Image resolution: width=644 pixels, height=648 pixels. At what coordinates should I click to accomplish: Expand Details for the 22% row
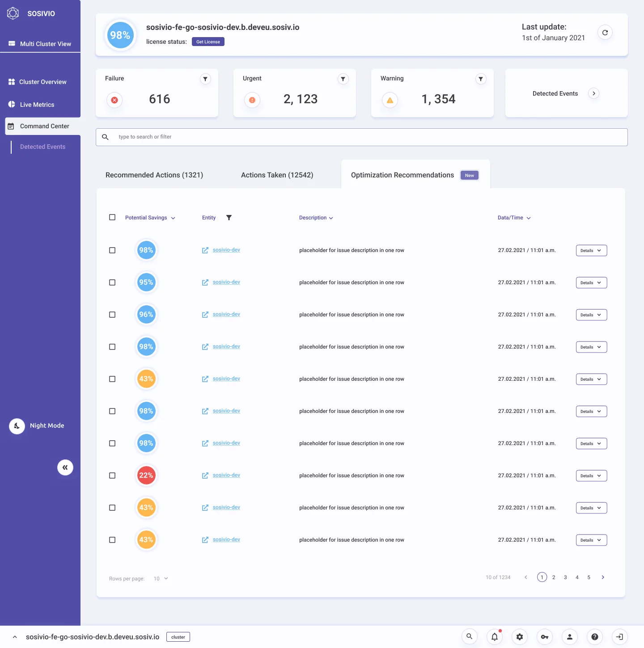591,475
